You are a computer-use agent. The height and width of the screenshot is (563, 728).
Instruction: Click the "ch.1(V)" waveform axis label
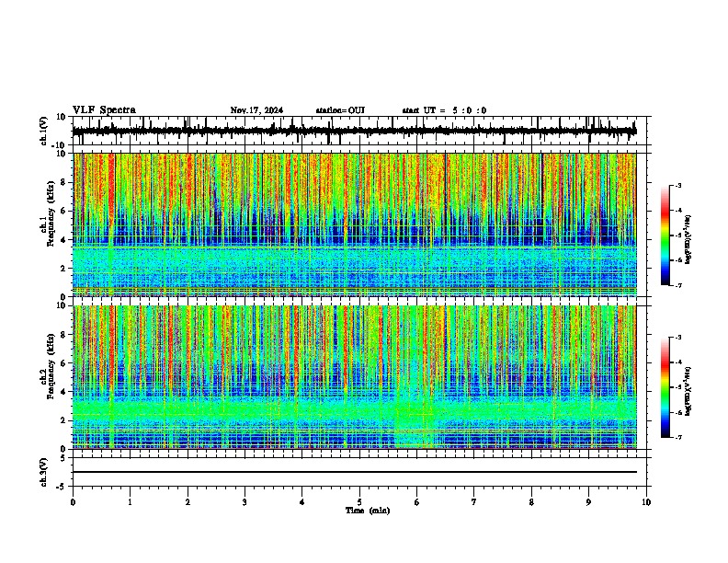click(x=44, y=131)
